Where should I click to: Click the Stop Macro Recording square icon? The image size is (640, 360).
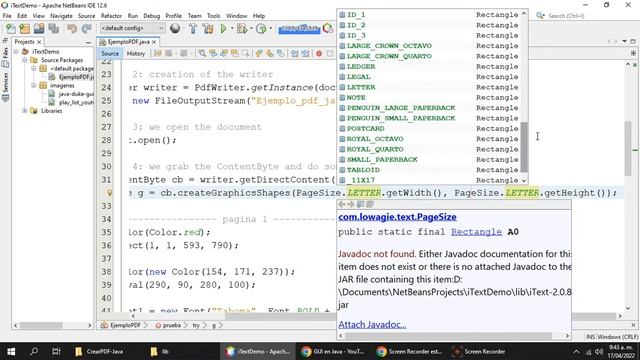pos(330,53)
